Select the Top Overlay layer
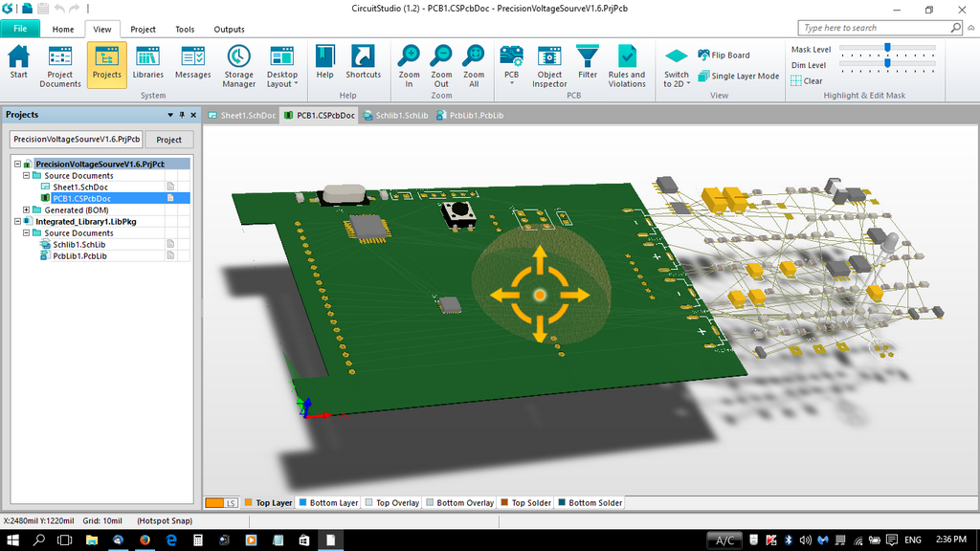Image resolution: width=980 pixels, height=551 pixels. click(391, 503)
